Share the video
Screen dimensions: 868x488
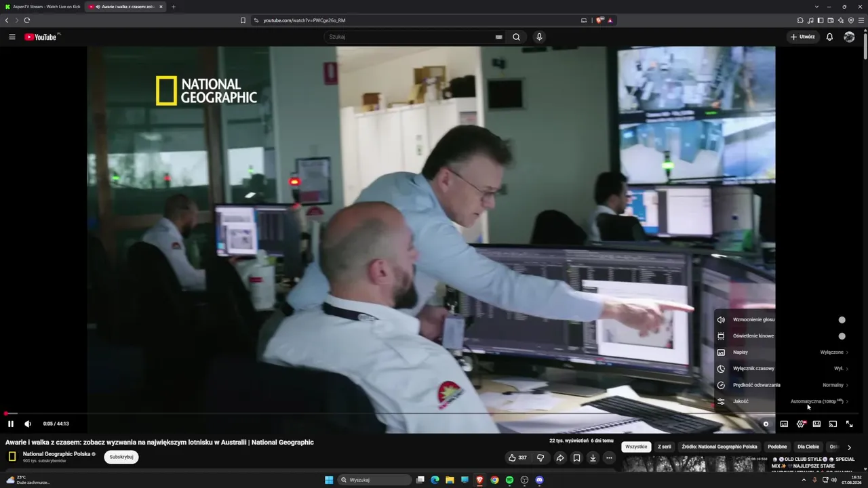[560, 457]
